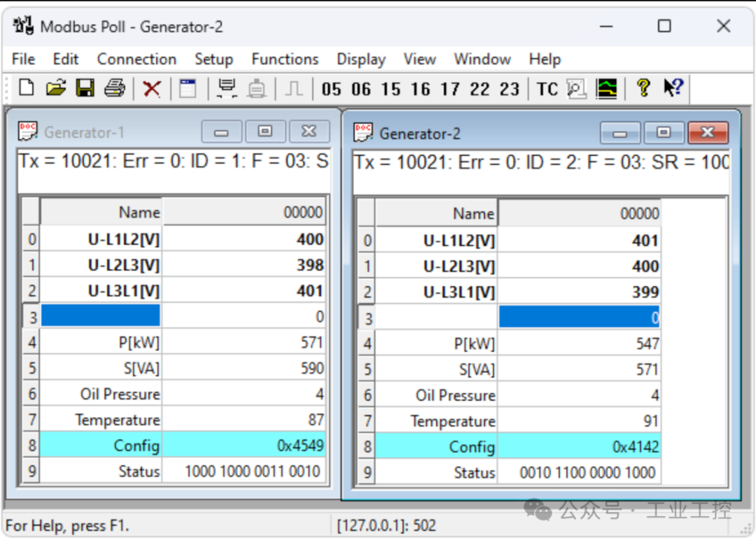Click the red X Delete icon
Screen dimensions: 756x540
click(152, 89)
